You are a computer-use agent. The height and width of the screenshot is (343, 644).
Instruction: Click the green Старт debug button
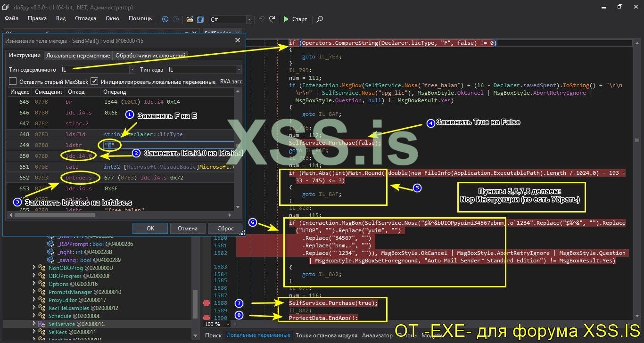(295, 19)
